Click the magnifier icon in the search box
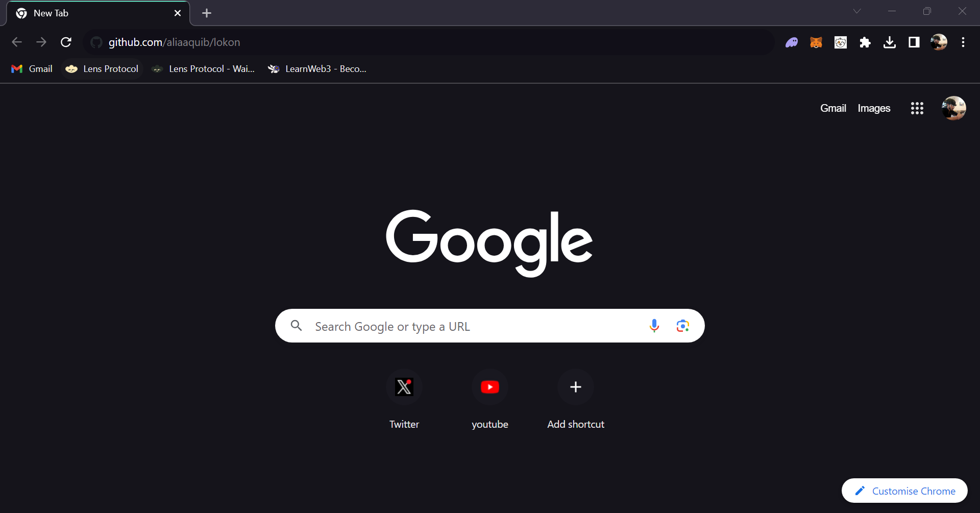Image resolution: width=980 pixels, height=513 pixels. [x=297, y=326]
